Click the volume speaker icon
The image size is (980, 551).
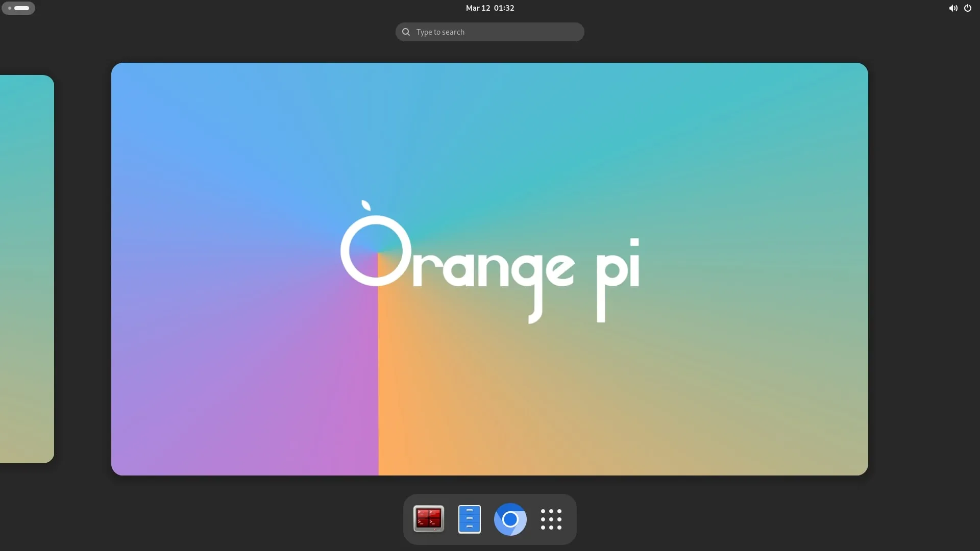pyautogui.click(x=952, y=8)
